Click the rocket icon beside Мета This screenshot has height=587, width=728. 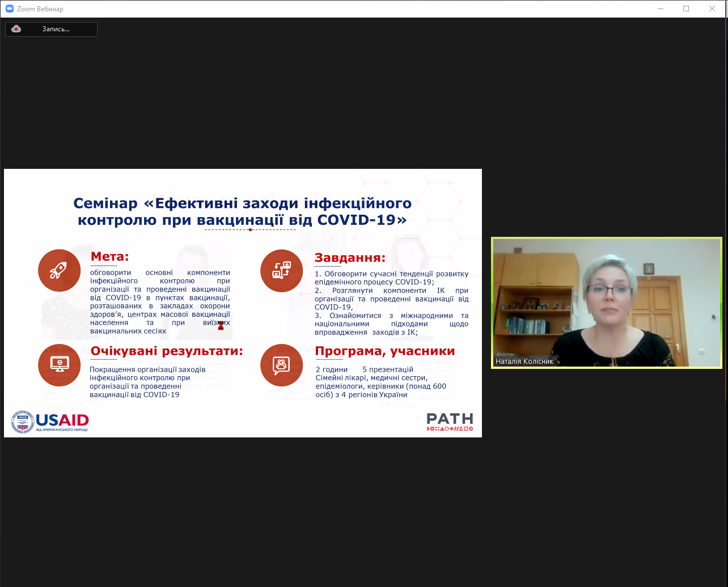coord(59,271)
